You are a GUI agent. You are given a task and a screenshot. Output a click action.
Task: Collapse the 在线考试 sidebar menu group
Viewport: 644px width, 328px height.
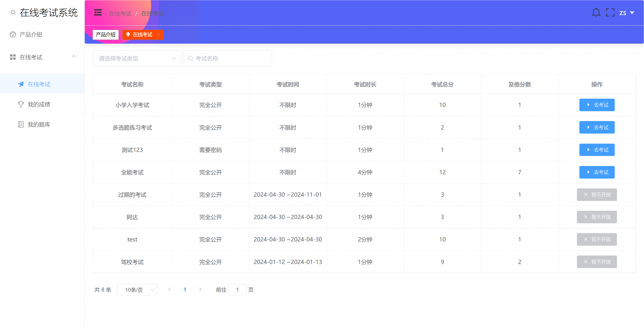pos(74,57)
